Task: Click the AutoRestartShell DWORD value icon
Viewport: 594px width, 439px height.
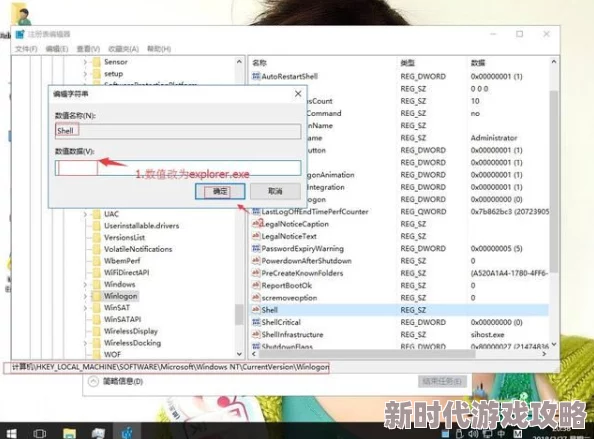Action: pos(256,76)
